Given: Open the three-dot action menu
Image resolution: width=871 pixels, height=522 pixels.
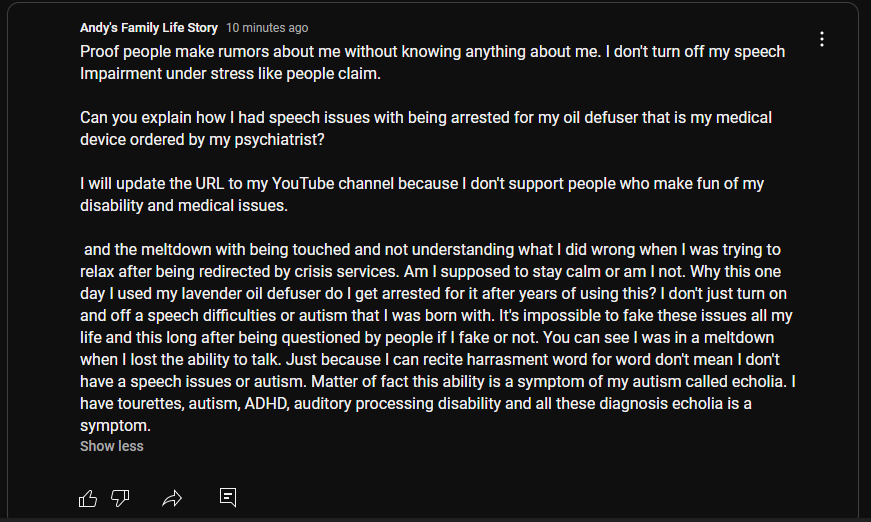Looking at the screenshot, I should click(x=822, y=39).
